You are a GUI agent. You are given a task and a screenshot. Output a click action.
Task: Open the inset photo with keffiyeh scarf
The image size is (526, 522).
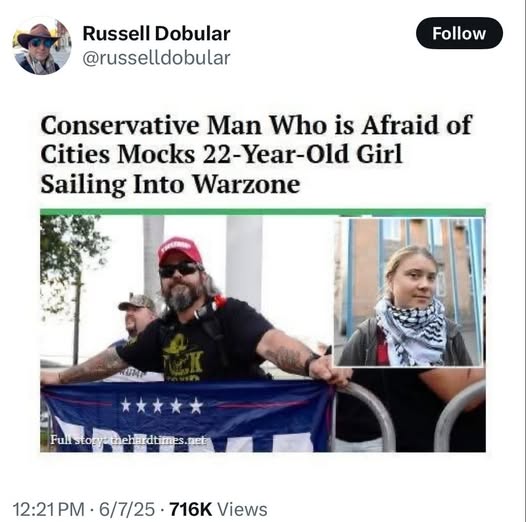tap(409, 292)
